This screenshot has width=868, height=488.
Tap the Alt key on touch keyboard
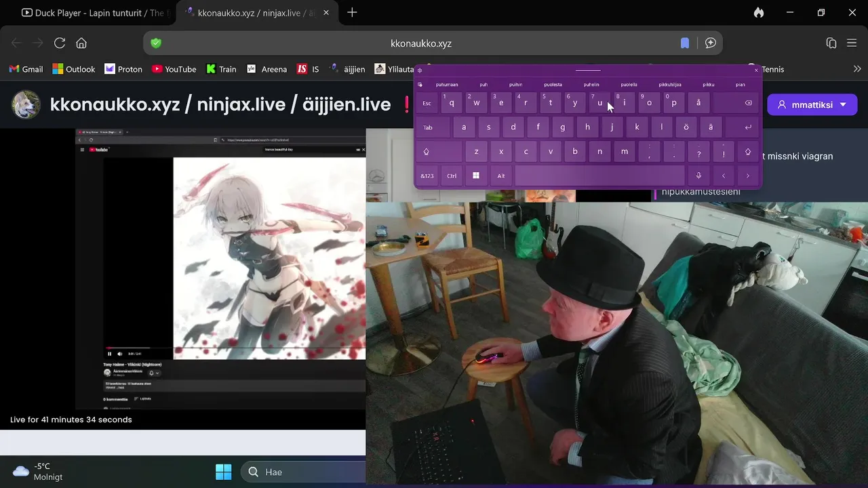coord(501,176)
